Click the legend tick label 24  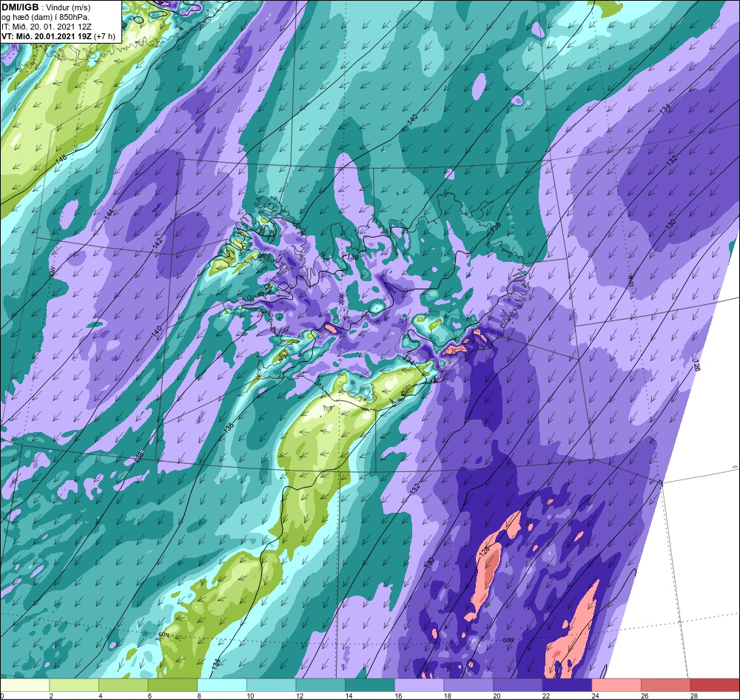pyautogui.click(x=595, y=696)
